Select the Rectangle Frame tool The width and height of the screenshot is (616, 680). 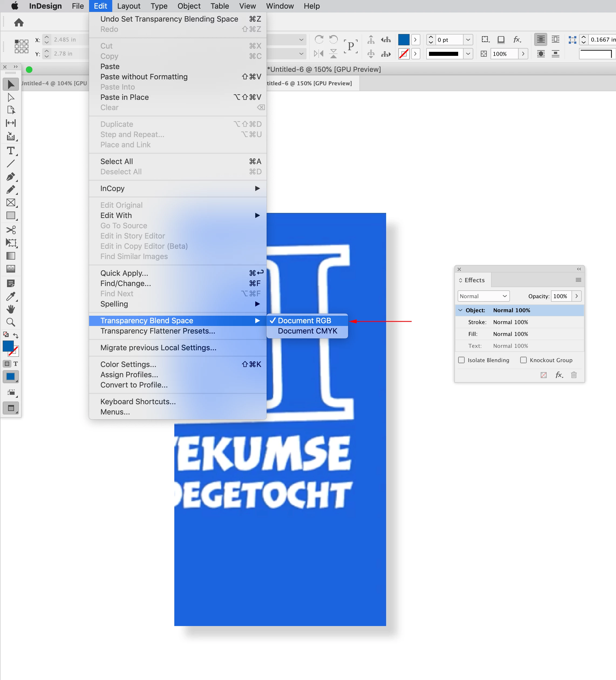pos(11,202)
